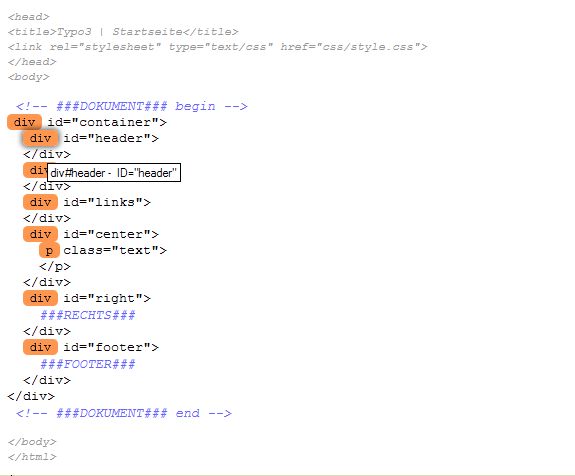Select the div tag for id links
575x476 pixels.
pyautogui.click(x=40, y=202)
